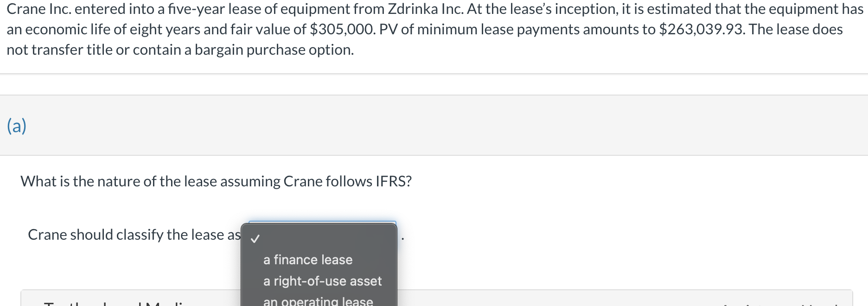
Task: Click the question text about IFRS classification
Action: (216, 181)
